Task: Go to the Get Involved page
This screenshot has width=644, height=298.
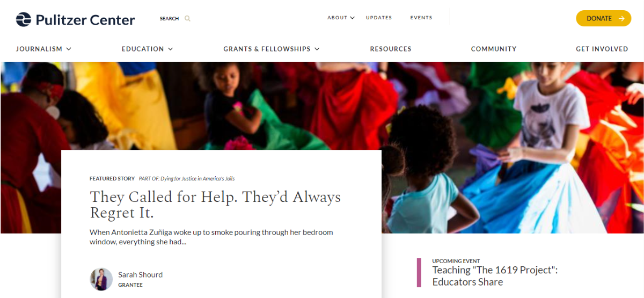Action: coord(602,49)
